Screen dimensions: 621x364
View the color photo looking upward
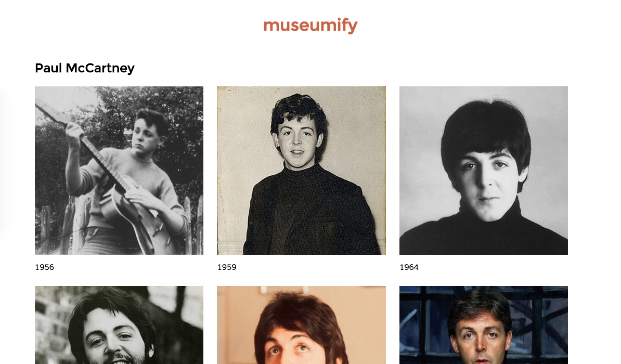tap(301, 325)
